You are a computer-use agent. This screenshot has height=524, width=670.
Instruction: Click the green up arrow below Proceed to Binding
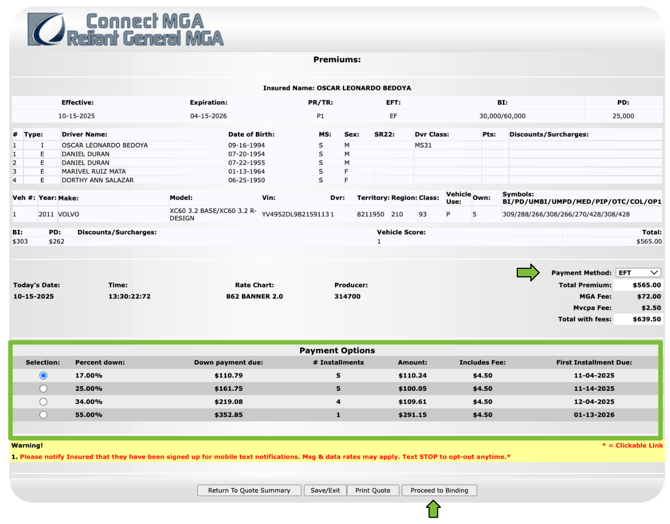point(433,509)
